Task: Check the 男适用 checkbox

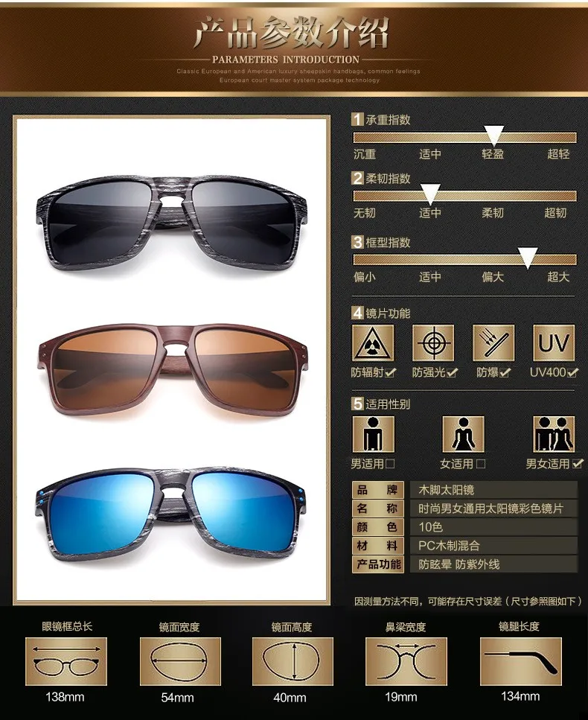Action: click(390, 463)
